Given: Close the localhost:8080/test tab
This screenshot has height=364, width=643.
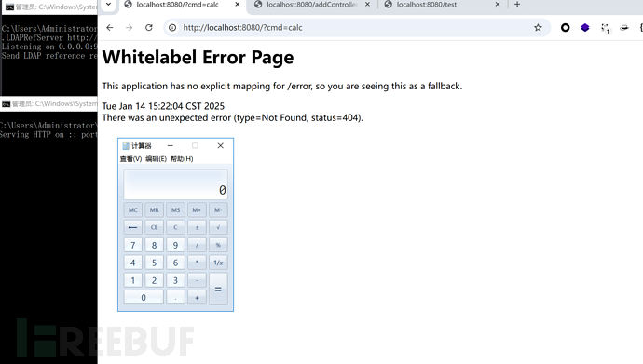Looking at the screenshot, I should (x=498, y=5).
